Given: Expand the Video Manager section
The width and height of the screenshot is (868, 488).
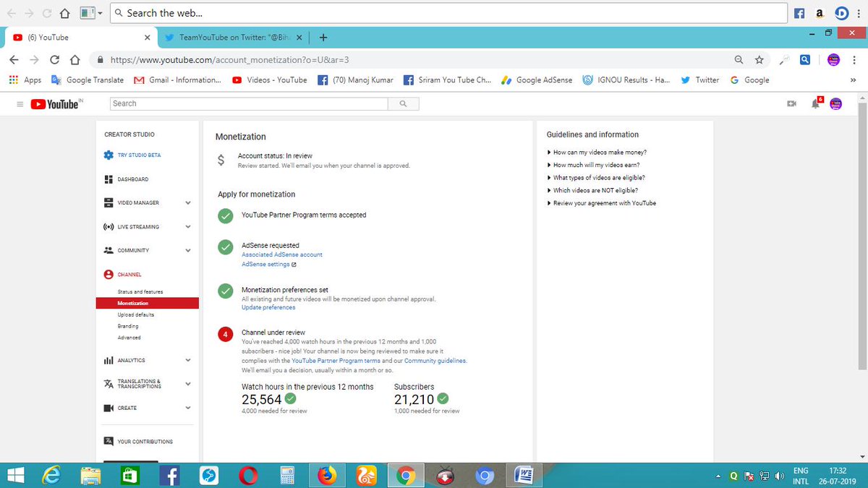Looking at the screenshot, I should 188,203.
